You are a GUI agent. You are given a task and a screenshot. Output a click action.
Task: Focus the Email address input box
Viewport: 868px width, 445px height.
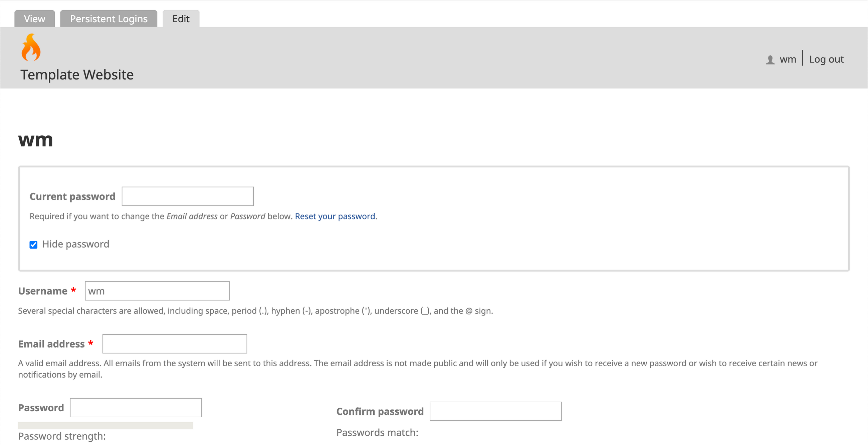click(x=175, y=344)
